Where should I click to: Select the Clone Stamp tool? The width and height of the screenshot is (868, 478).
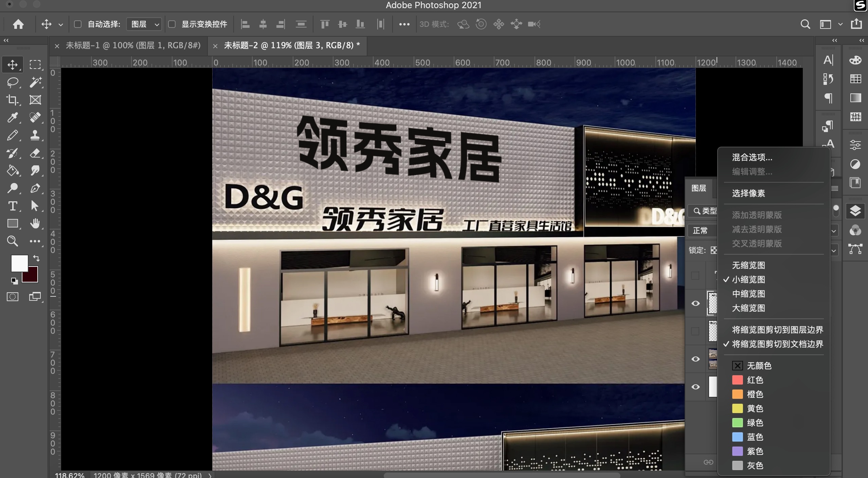[x=35, y=135]
